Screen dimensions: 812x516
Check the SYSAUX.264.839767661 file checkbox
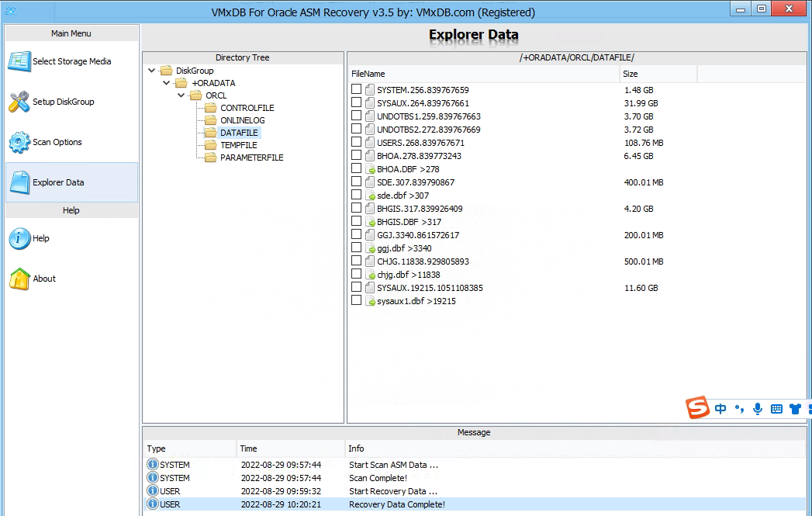(x=356, y=102)
